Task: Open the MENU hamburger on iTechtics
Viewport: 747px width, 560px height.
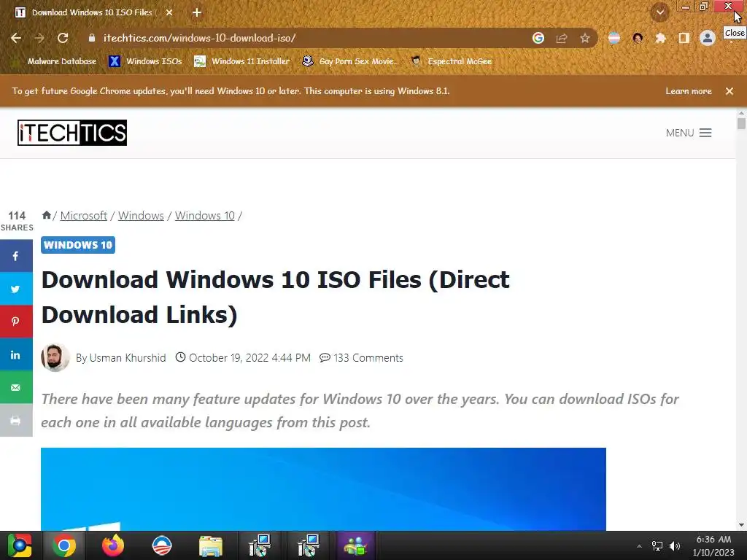Action: (x=689, y=133)
